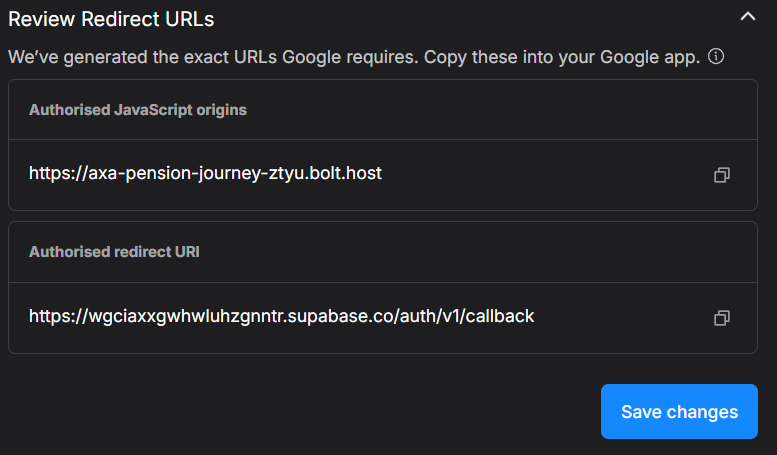This screenshot has width=777, height=455.
Task: Click the info icon beside the description
Action: 716,56
